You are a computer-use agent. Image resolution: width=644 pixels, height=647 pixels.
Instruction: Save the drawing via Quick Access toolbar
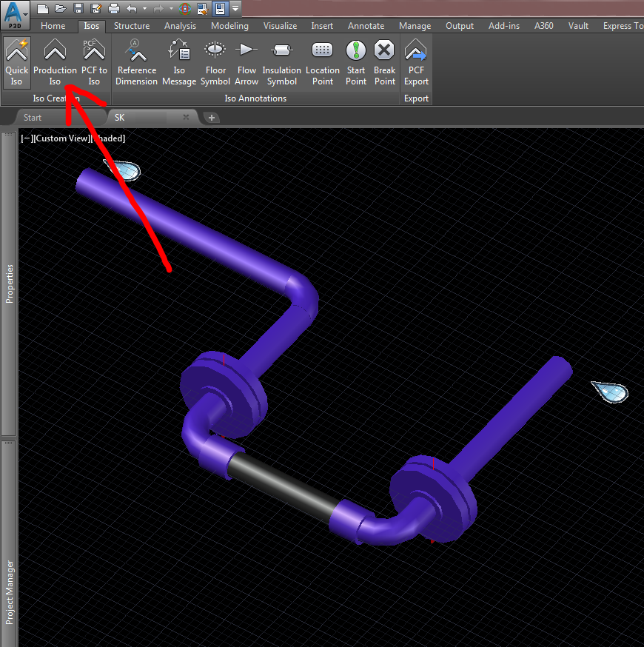click(78, 7)
